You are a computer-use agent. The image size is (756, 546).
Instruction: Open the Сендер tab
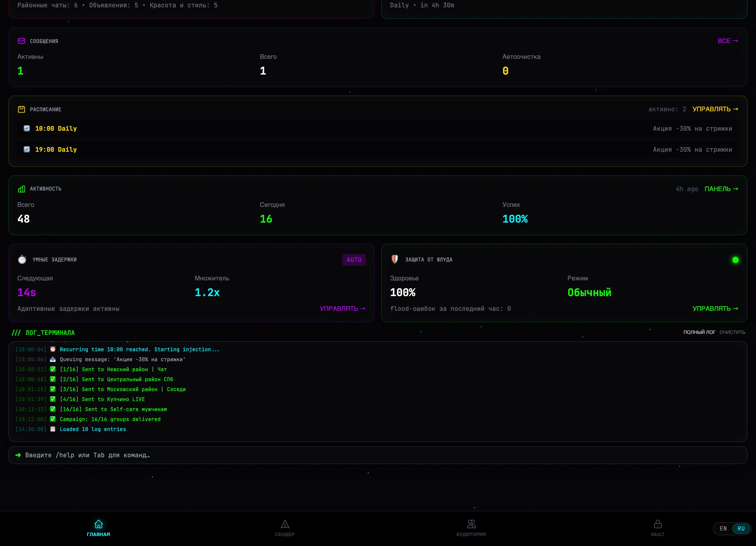coord(285,528)
